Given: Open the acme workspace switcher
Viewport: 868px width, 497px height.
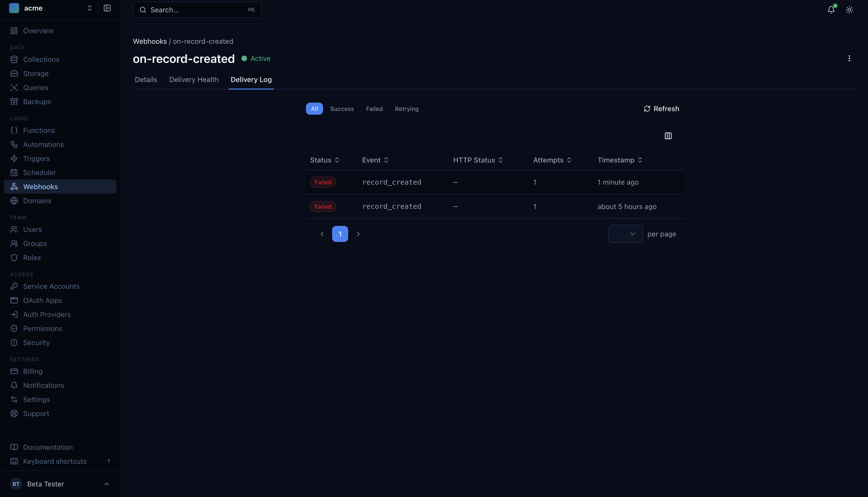Looking at the screenshot, I should [x=89, y=8].
